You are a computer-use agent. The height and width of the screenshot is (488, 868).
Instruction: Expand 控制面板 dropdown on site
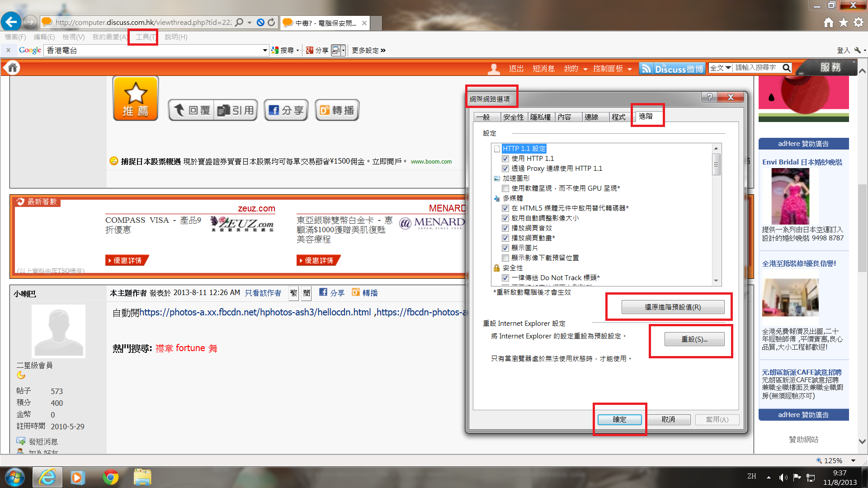(x=629, y=69)
